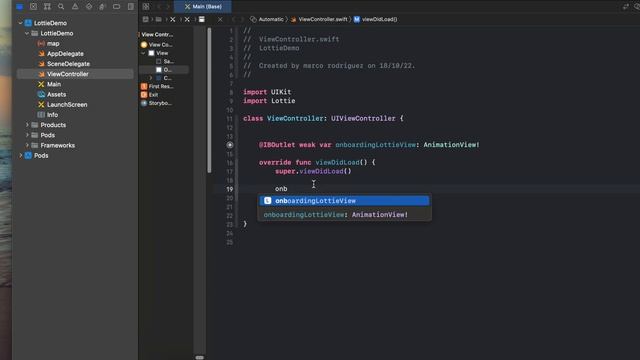Click import Lottie on line 9
This screenshot has height=360, width=640.
(x=269, y=101)
